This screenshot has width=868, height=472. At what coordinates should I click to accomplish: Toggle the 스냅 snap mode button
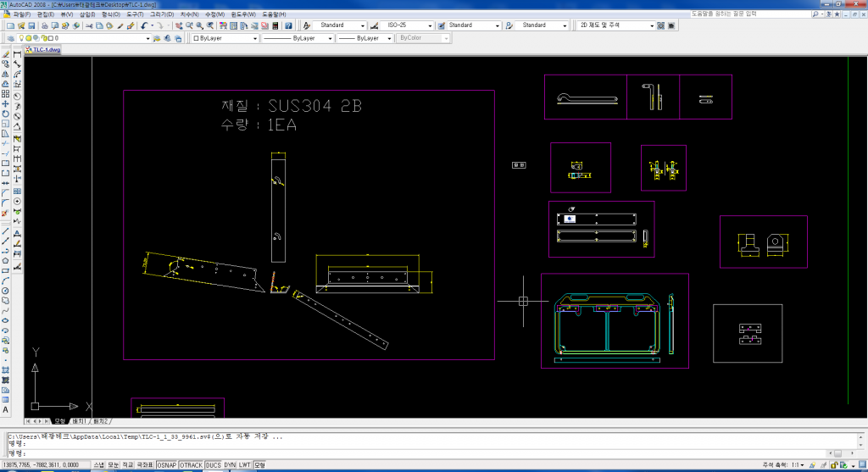pyautogui.click(x=98, y=465)
